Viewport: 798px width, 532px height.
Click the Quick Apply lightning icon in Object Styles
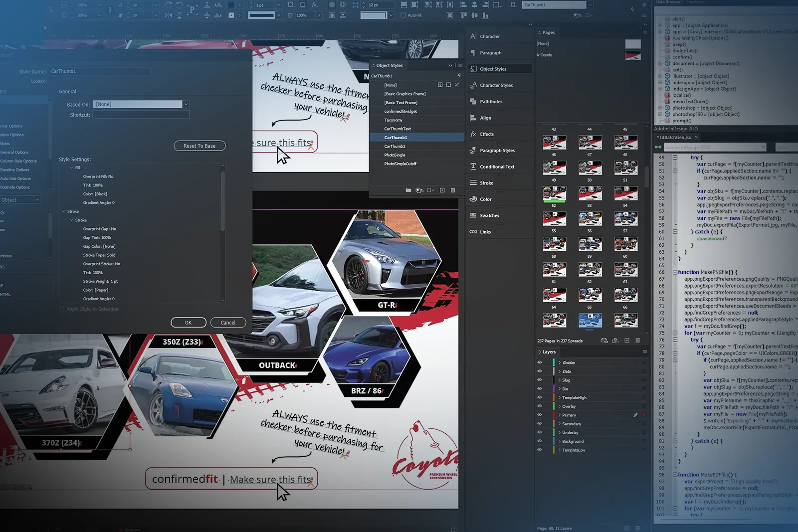[459, 76]
